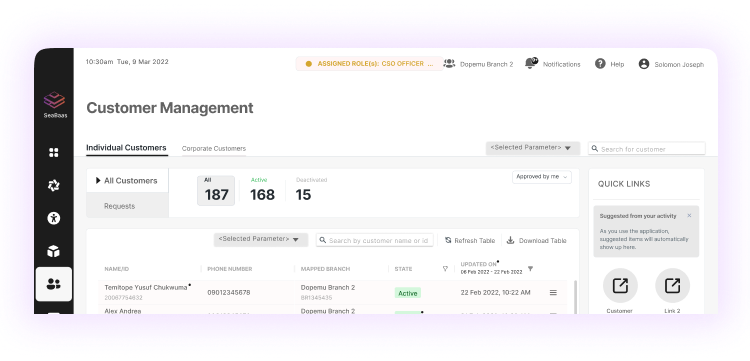The width and height of the screenshot is (750, 361).
Task: Expand the Approved by me dropdown
Action: (x=541, y=177)
